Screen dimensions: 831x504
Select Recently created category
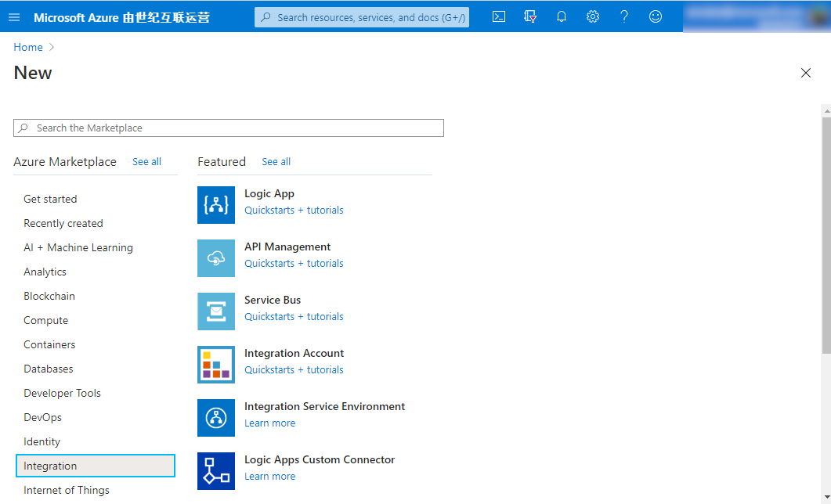(x=63, y=223)
